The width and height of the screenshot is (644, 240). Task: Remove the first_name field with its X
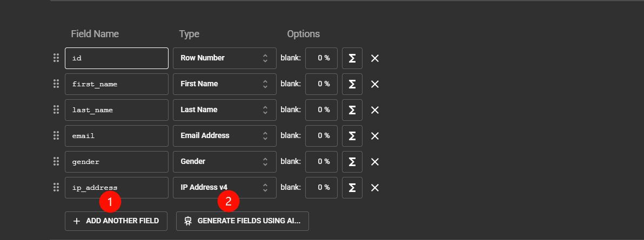(x=374, y=84)
